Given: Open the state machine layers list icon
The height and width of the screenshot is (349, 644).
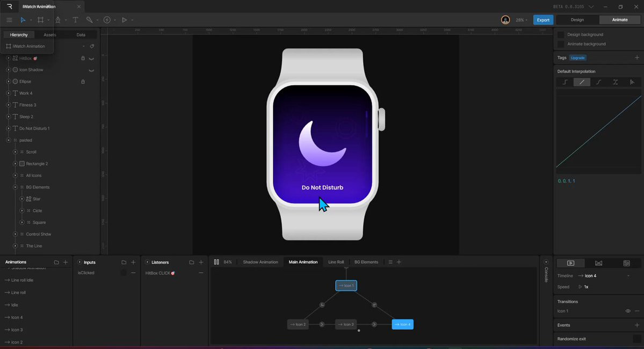Looking at the screenshot, I should coord(390,262).
